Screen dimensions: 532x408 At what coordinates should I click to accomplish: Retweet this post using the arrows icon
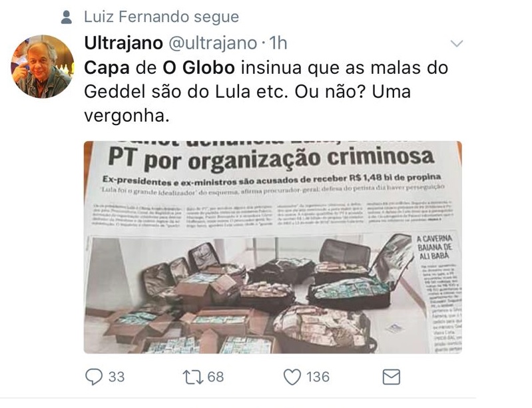(192, 377)
